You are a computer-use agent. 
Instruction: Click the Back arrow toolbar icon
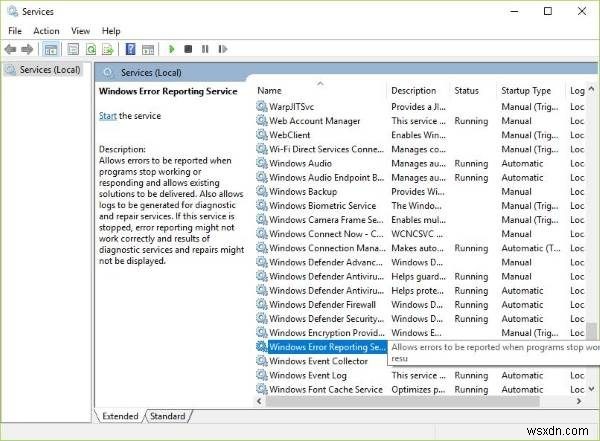click(10, 49)
